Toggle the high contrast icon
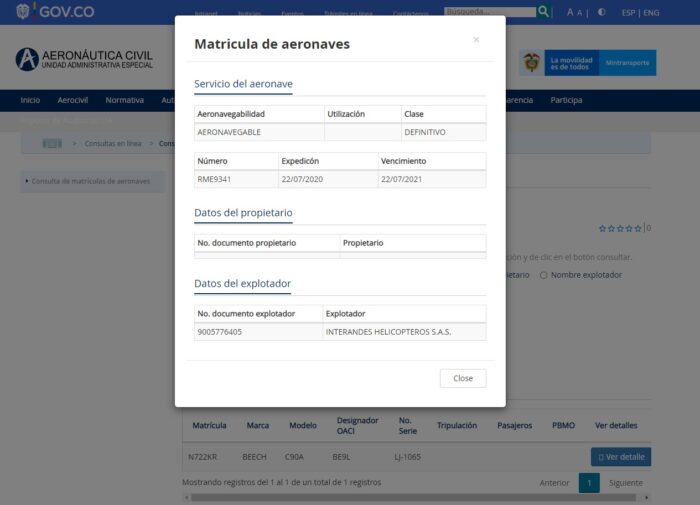 pyautogui.click(x=601, y=13)
